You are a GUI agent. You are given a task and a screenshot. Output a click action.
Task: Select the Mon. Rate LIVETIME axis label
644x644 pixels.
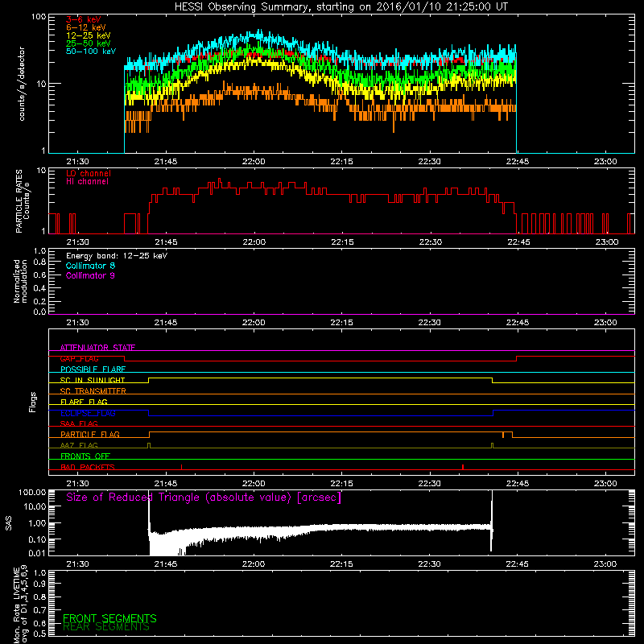[x=20, y=604]
